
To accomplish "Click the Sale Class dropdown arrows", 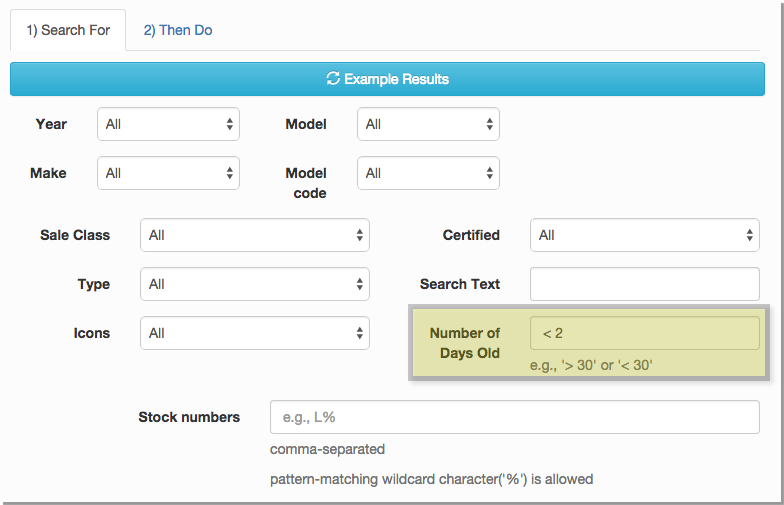I will (x=360, y=235).
